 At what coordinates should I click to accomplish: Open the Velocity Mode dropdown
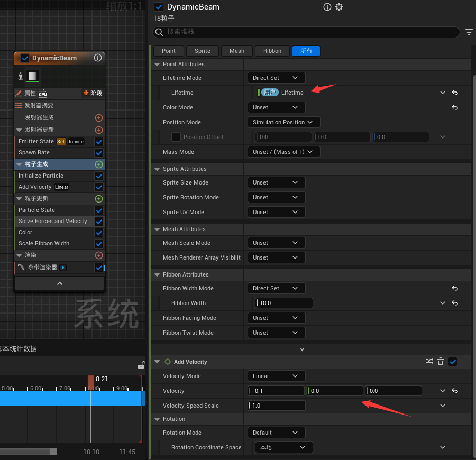pos(276,376)
